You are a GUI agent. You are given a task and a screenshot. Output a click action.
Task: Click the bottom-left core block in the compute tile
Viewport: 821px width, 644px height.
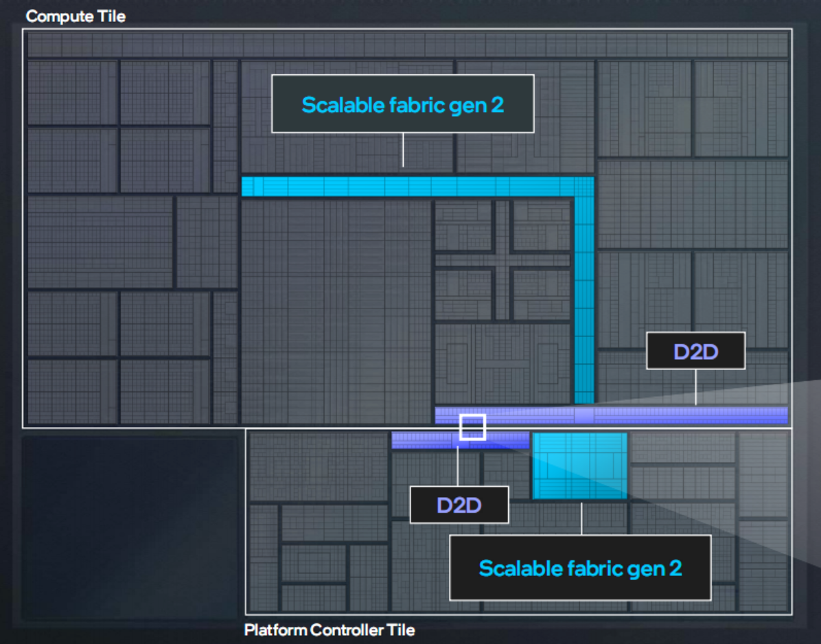click(72, 391)
